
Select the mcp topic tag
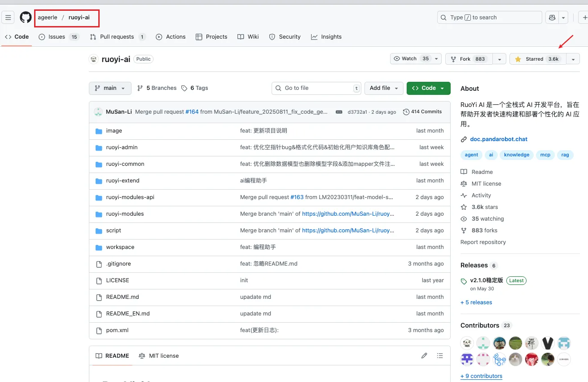pyautogui.click(x=545, y=155)
